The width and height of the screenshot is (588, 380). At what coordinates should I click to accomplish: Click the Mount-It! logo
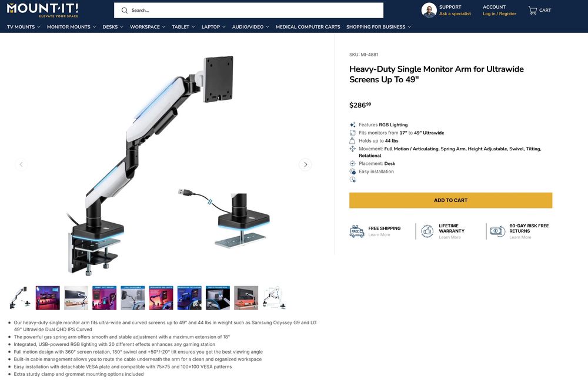(x=42, y=10)
